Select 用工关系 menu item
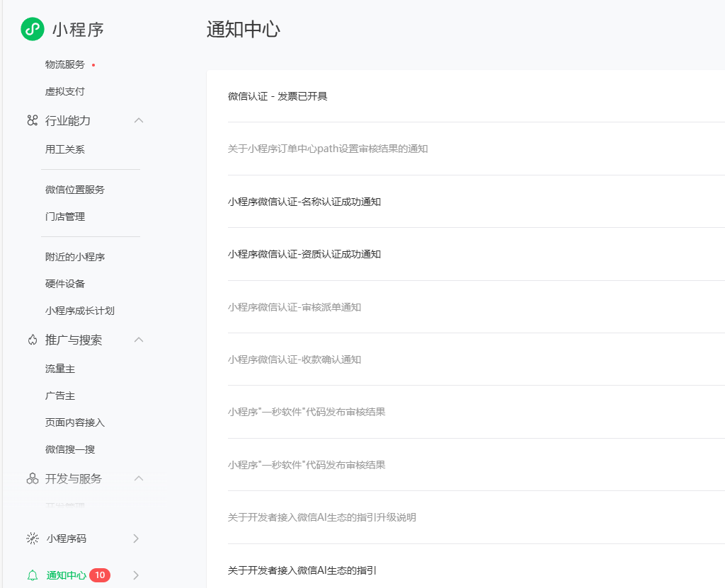 (x=65, y=149)
